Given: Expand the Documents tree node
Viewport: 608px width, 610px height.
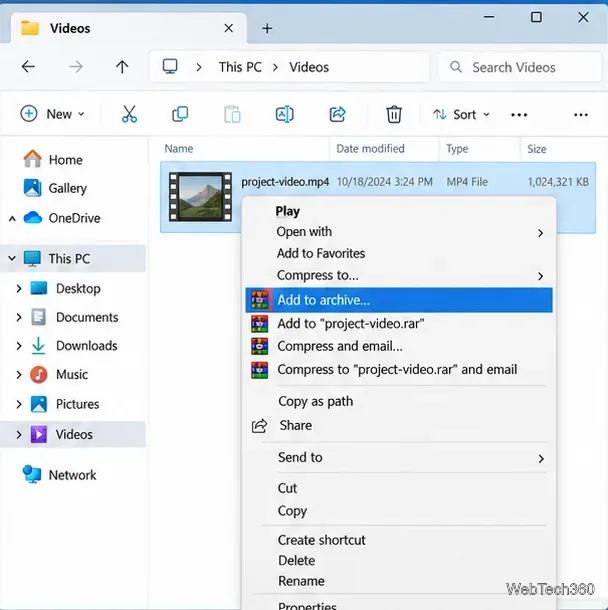Looking at the screenshot, I should click(x=19, y=317).
